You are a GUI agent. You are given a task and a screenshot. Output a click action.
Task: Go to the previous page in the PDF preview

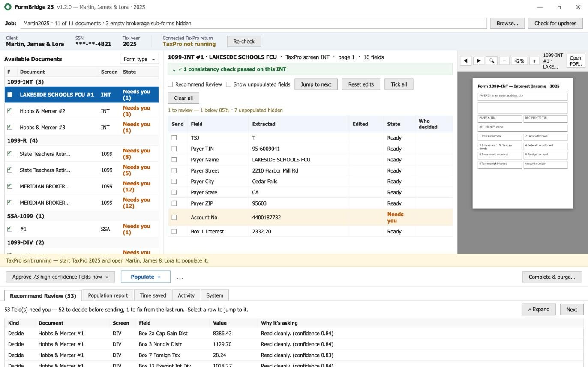[x=466, y=61]
